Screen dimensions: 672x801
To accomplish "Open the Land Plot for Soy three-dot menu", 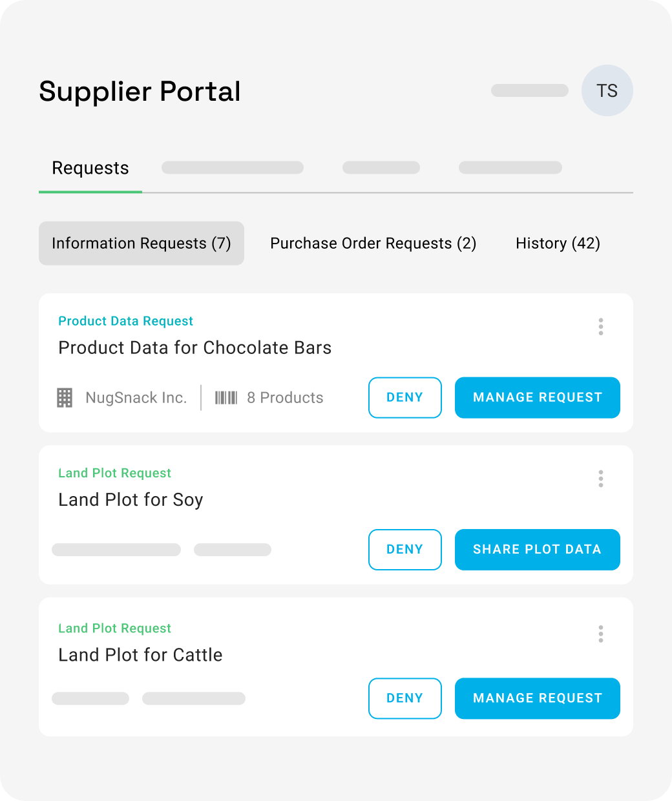I will pyautogui.click(x=601, y=479).
